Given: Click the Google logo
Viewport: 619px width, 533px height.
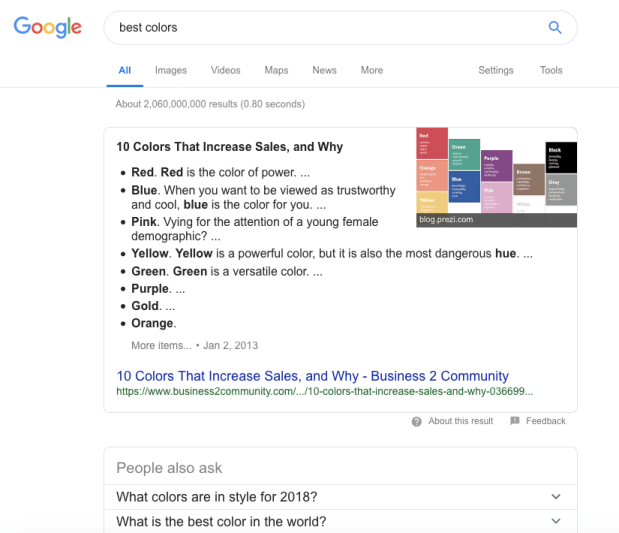Looking at the screenshot, I should click(47, 27).
